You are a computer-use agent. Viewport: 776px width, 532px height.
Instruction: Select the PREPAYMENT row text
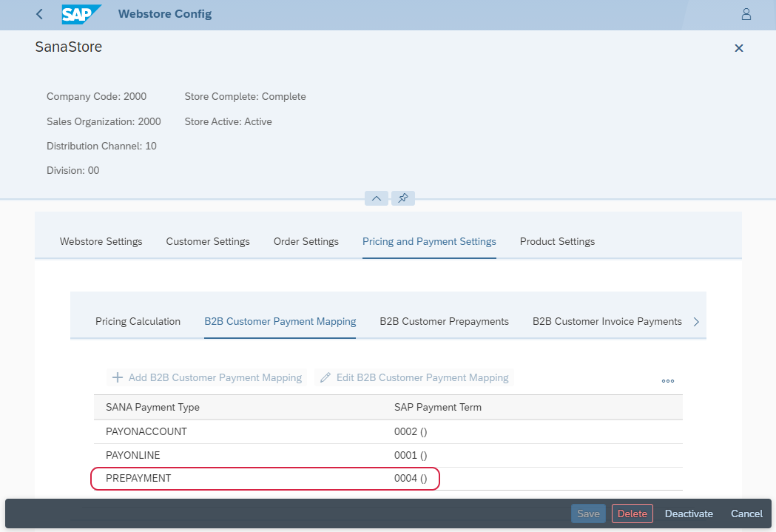click(138, 479)
